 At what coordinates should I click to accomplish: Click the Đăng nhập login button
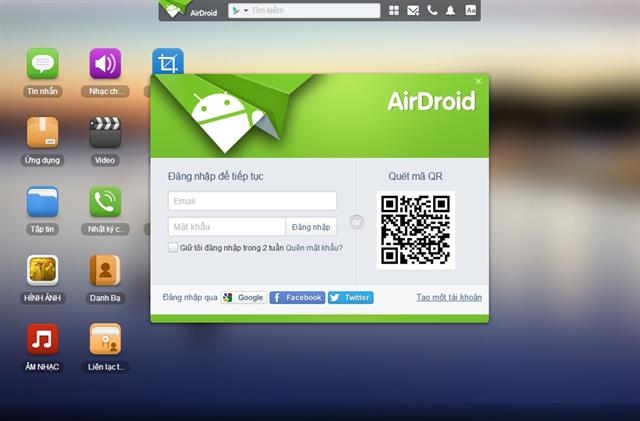click(311, 227)
